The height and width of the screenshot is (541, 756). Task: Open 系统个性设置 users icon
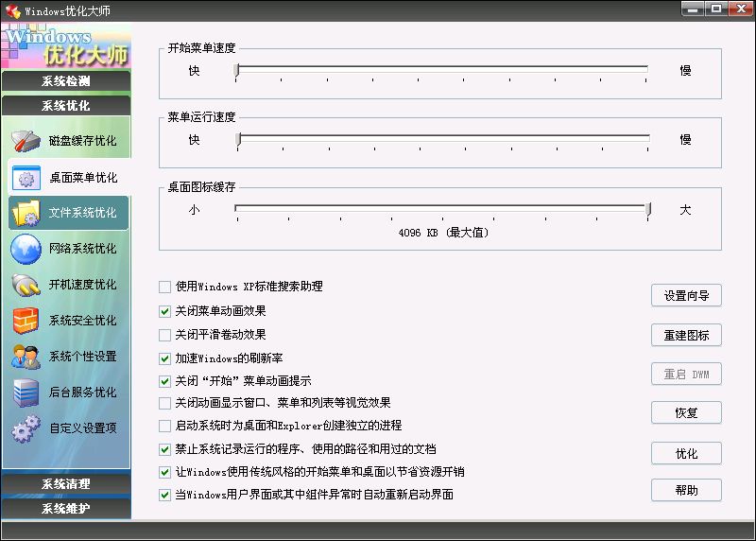[x=26, y=357]
